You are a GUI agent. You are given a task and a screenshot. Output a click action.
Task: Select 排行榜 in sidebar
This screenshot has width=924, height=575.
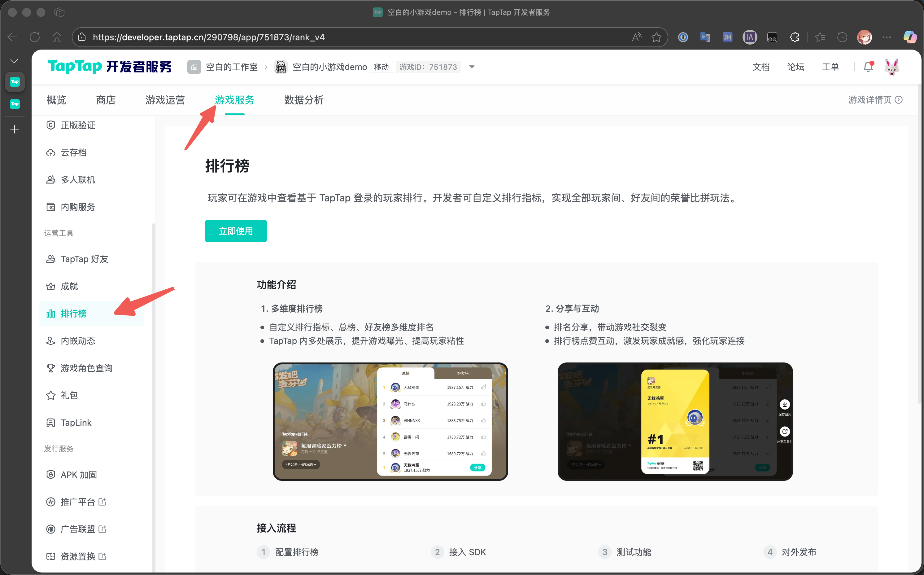[x=91, y=313]
